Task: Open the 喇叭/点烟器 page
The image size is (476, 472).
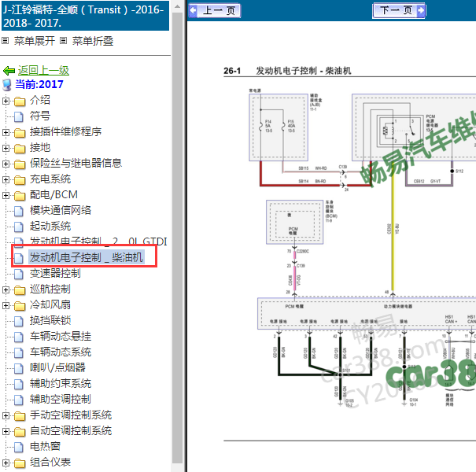Action: 57,367
